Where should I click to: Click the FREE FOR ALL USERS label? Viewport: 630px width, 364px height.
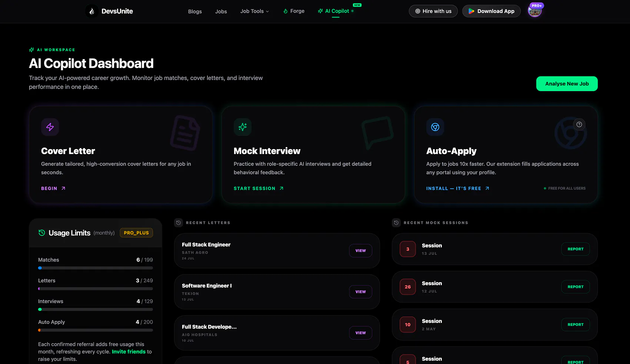(x=567, y=188)
